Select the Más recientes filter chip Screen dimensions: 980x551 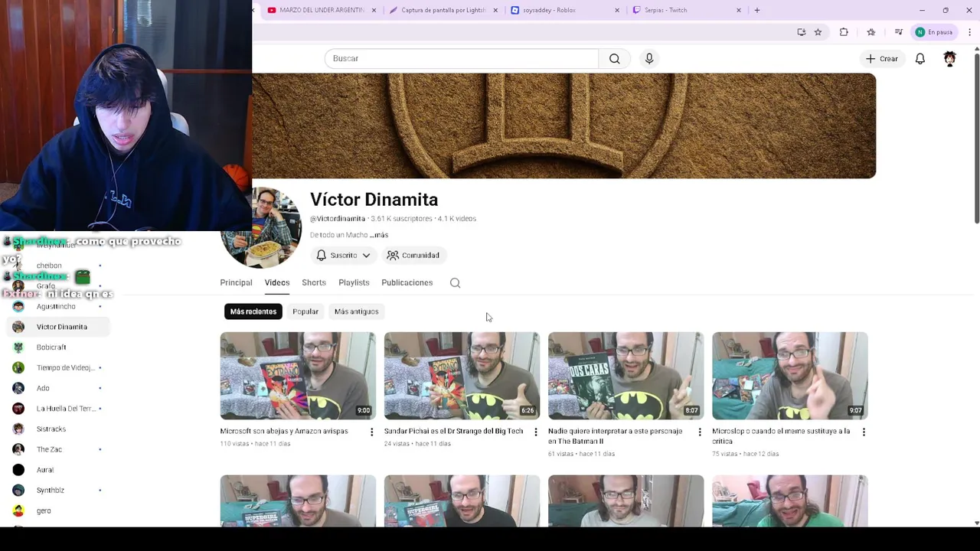(x=253, y=311)
